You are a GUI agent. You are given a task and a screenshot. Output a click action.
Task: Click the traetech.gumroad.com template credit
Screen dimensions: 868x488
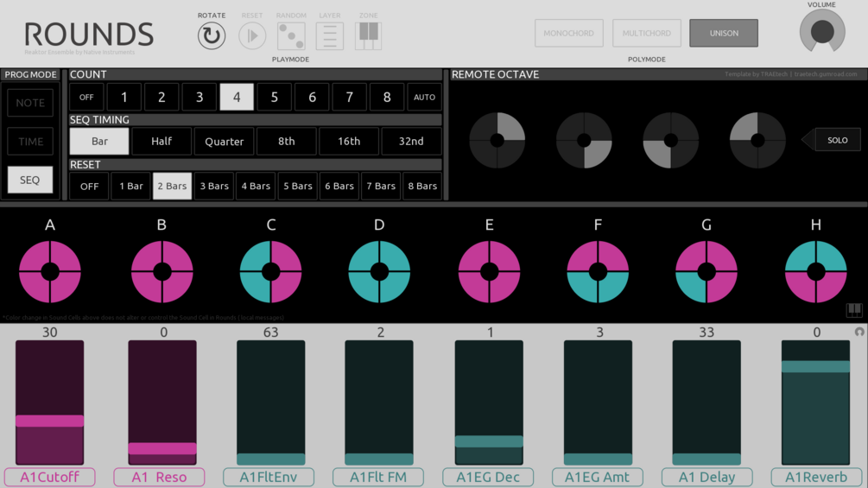(826, 74)
